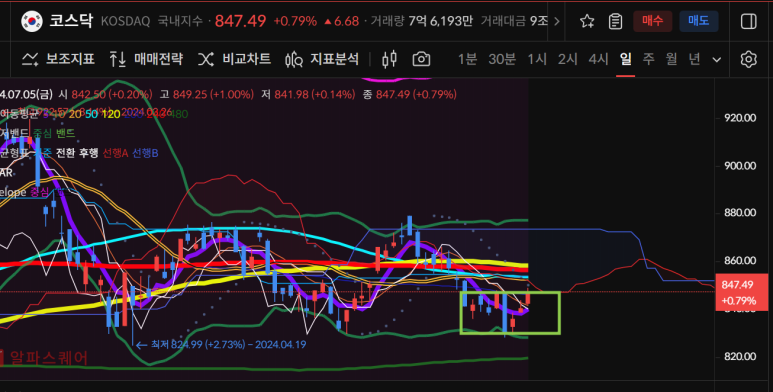
Task: Select the 일 daily timeframe
Action: click(626, 59)
